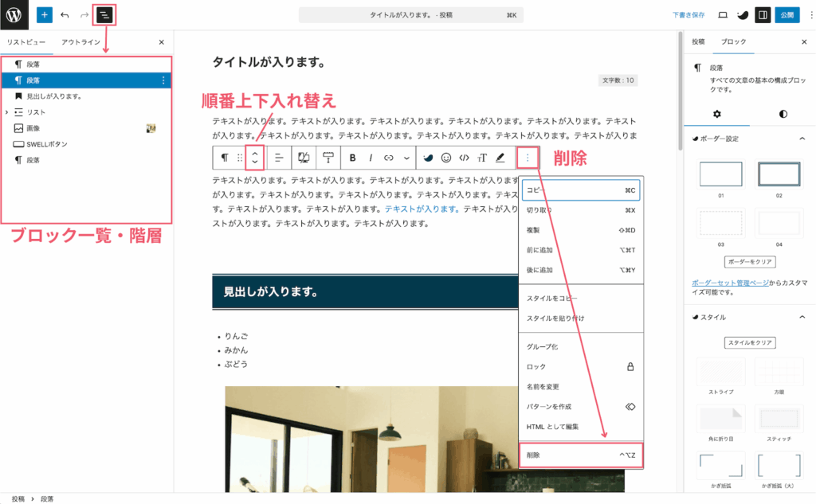Toggle bold formatting
816x504 pixels.
[x=353, y=158]
